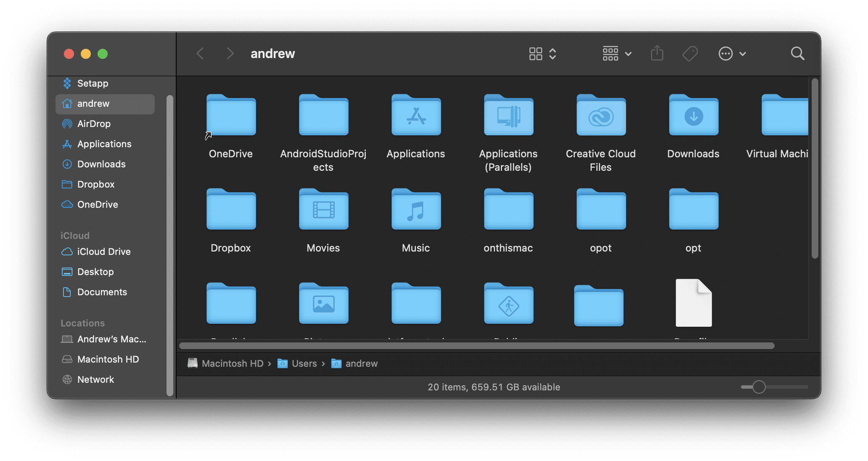This screenshot has height=461, width=868.
Task: Click the Tags toolbar icon
Action: coord(690,53)
